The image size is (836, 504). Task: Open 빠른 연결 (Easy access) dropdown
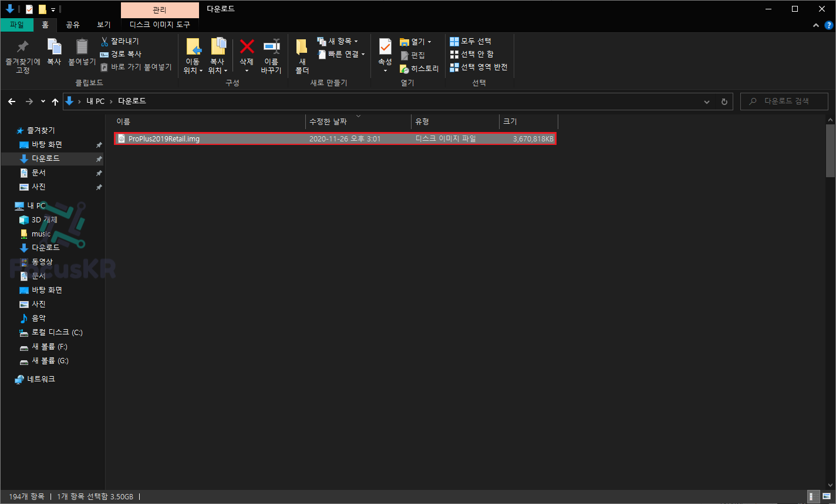341,54
